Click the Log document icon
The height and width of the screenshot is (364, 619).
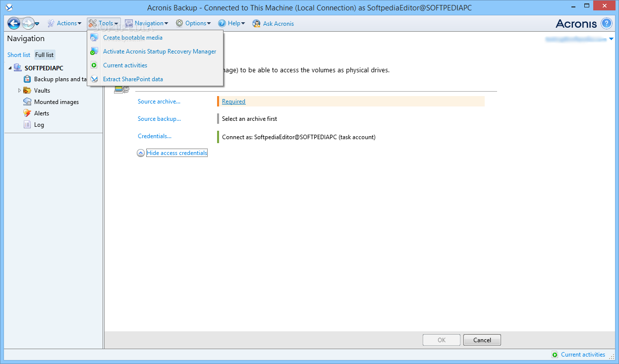(27, 125)
